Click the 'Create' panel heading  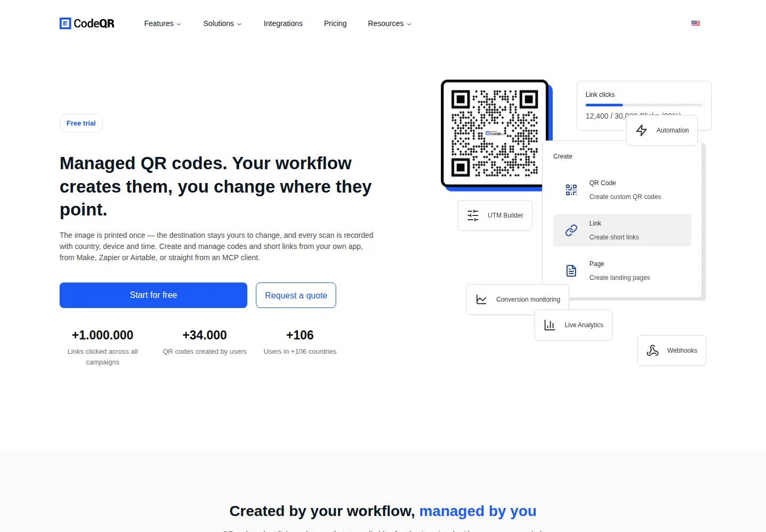(563, 156)
